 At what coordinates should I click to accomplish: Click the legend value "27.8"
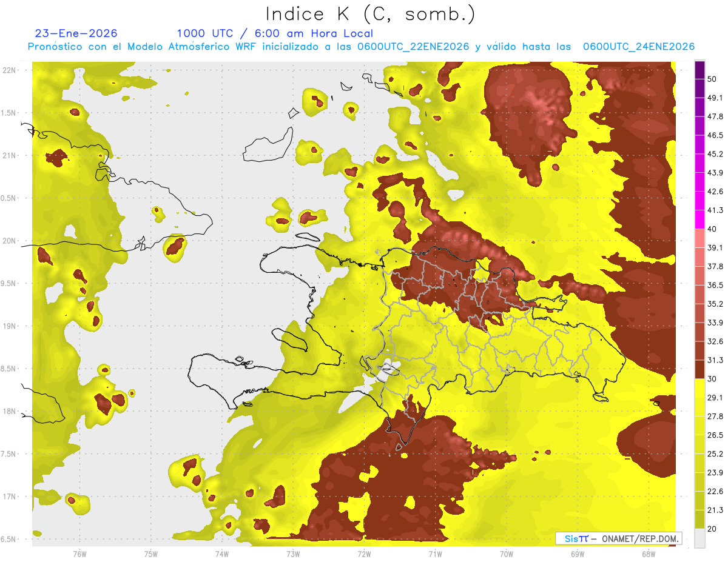pyautogui.click(x=715, y=416)
